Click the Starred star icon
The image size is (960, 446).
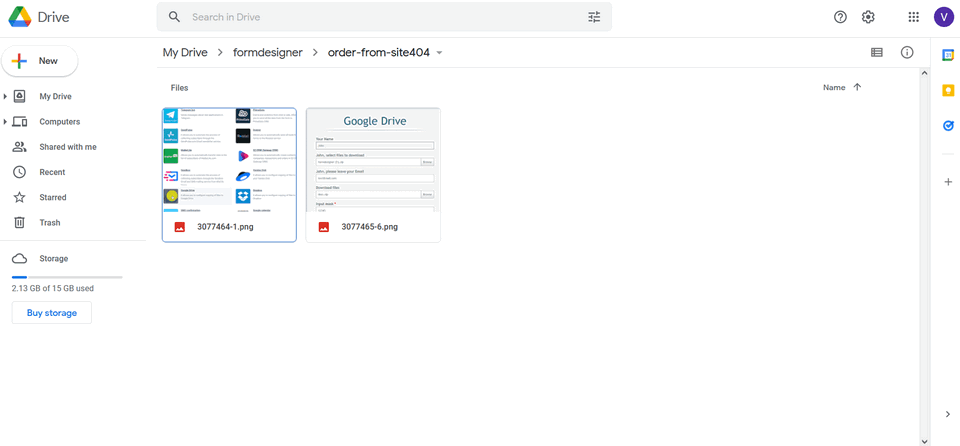pyautogui.click(x=20, y=197)
